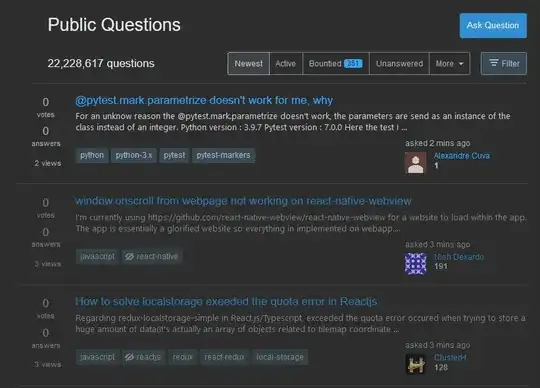Open the Filter options
The height and width of the screenshot is (388, 540).
click(503, 64)
